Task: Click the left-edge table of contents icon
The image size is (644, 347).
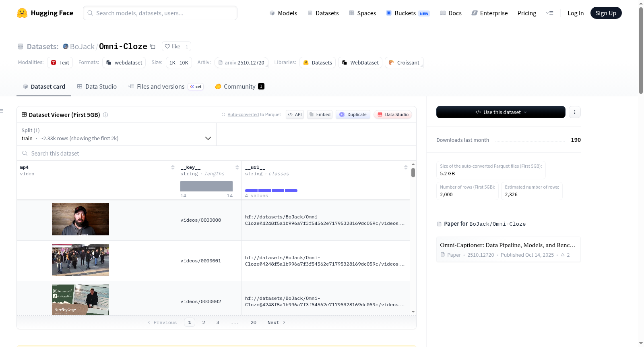Action: pos(2,111)
